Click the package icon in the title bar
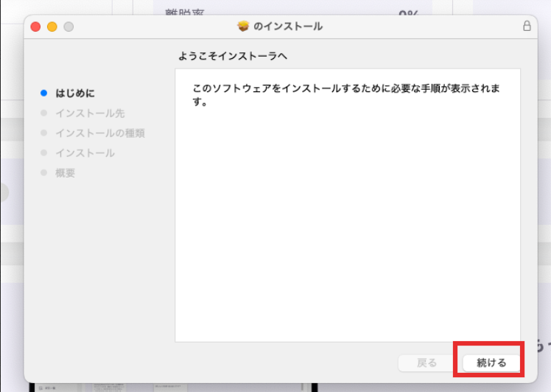 coord(243,27)
